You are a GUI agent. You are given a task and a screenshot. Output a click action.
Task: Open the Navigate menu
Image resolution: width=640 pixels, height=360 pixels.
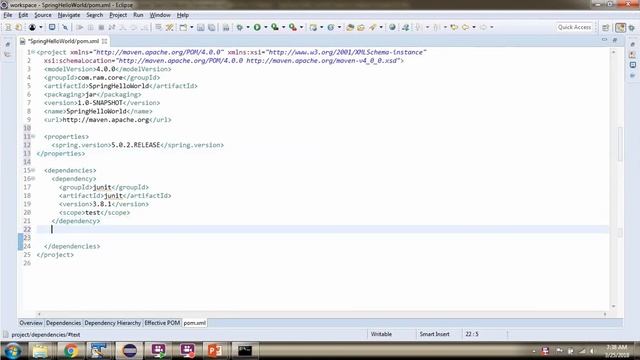(x=69, y=15)
